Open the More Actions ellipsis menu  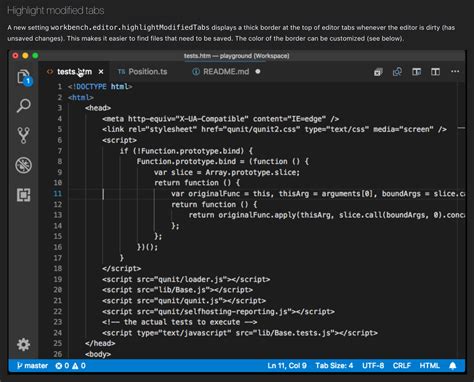pyautogui.click(x=455, y=71)
